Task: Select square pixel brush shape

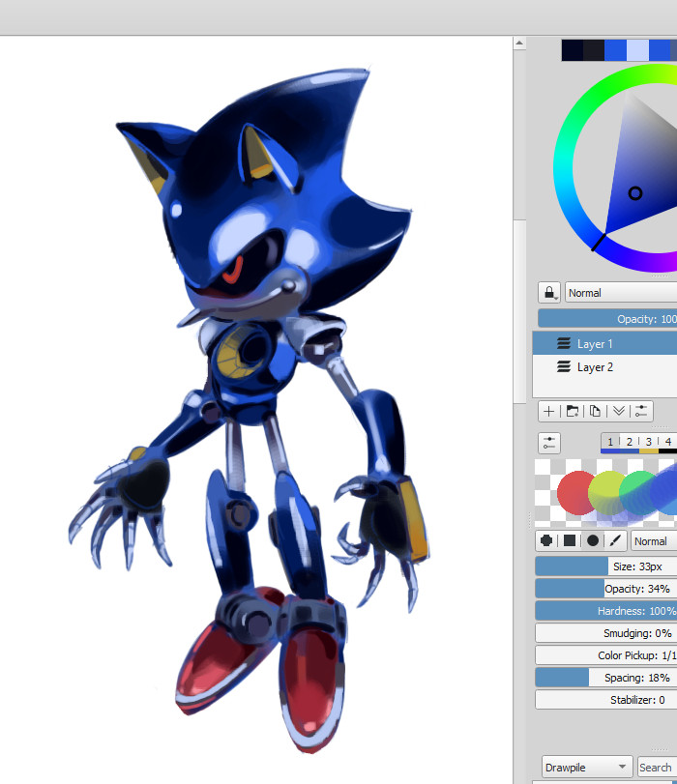Action: click(x=570, y=540)
